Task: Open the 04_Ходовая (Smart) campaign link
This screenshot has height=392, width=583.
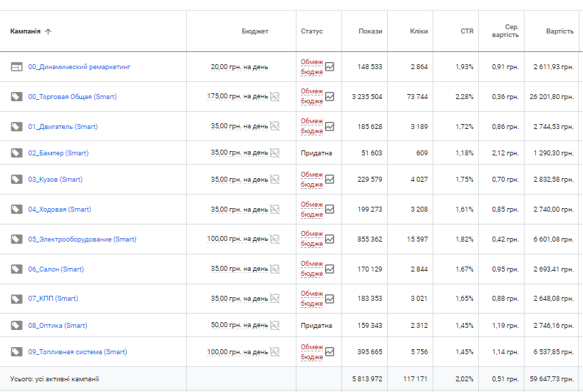Action: pyautogui.click(x=59, y=210)
